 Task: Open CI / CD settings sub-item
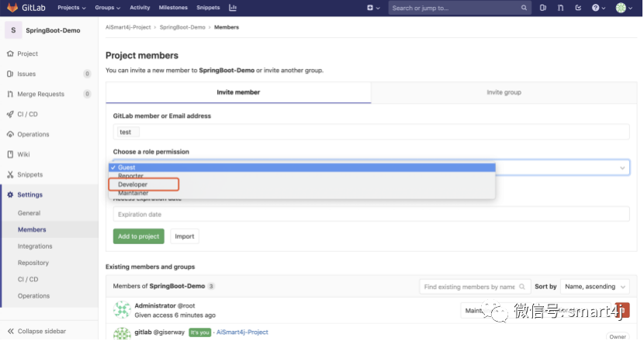27,280
